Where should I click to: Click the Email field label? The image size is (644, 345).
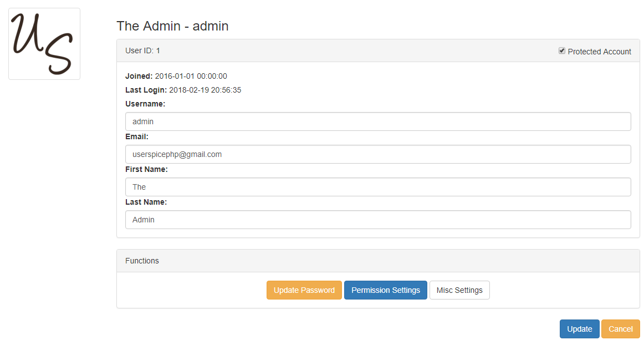136,136
